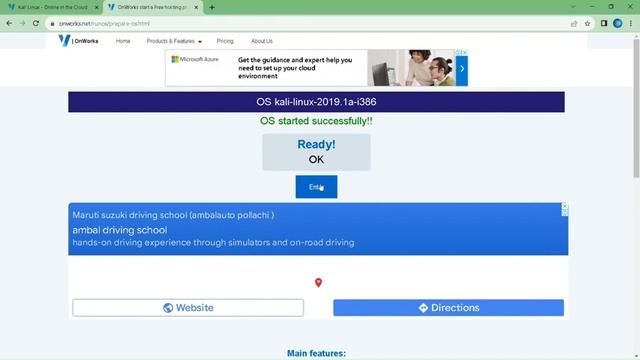Viewport: 640px width, 360px height.
Task: Click the browser forward arrow
Action: pos(22,24)
